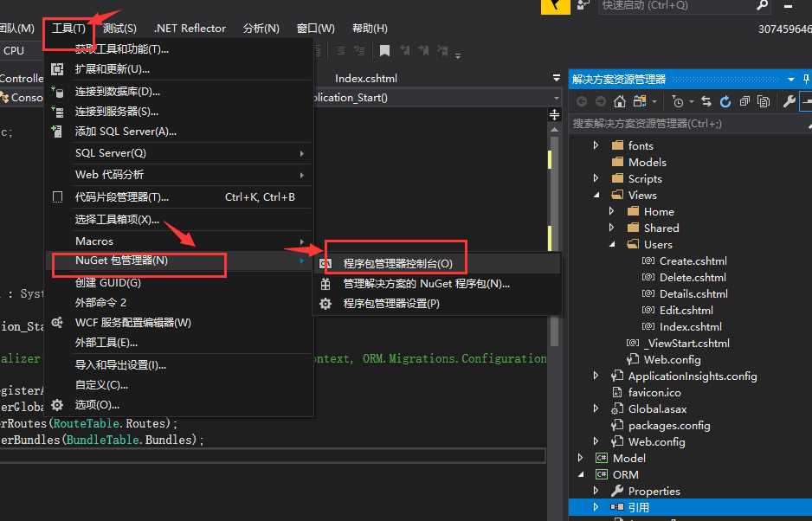Open the open-documents list dropdown beside tabs

556,78
